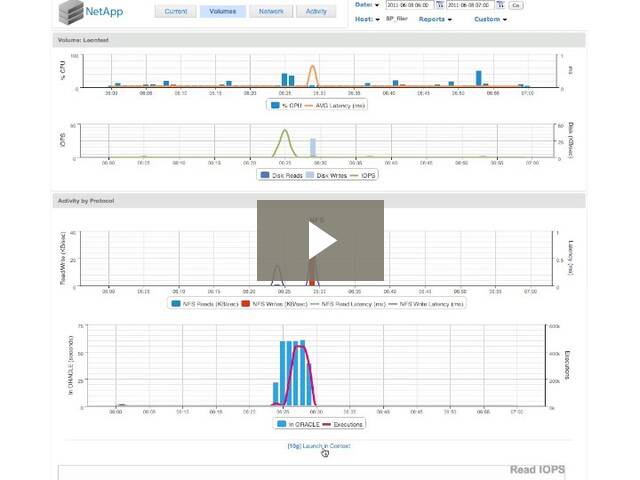Switch to the Activity tab
Screen dimensions: 640x480
316,11
